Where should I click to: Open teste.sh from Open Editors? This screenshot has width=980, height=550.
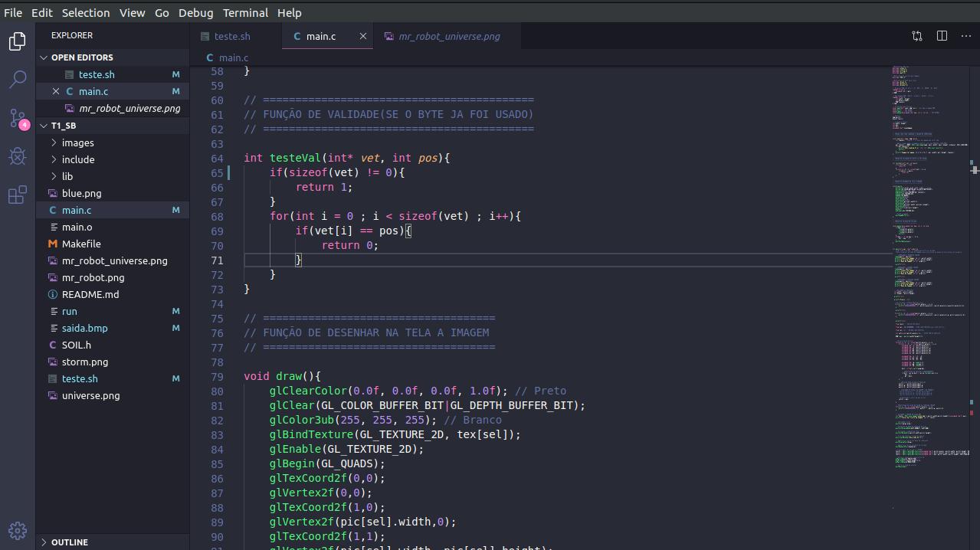click(x=113, y=74)
